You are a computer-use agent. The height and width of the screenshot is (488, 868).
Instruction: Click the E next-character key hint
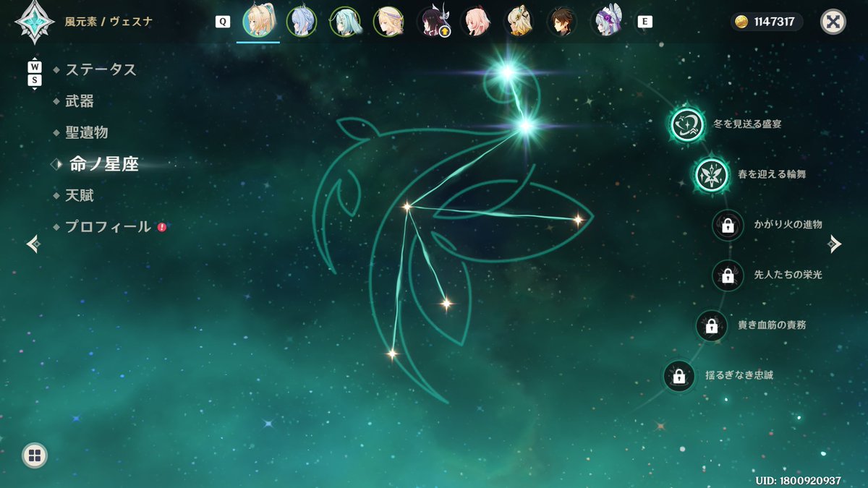(644, 22)
